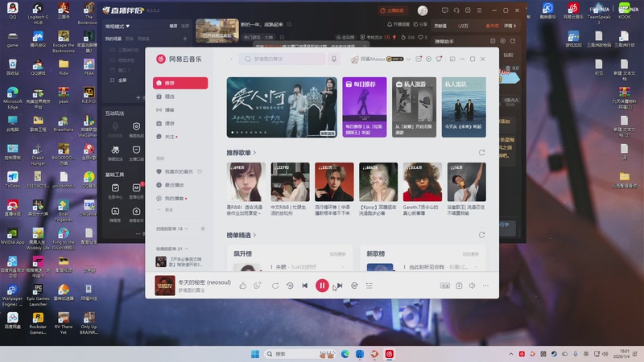The image size is (644, 362).
Task: Open the 新歌榜 chart card
Action: [423, 258]
